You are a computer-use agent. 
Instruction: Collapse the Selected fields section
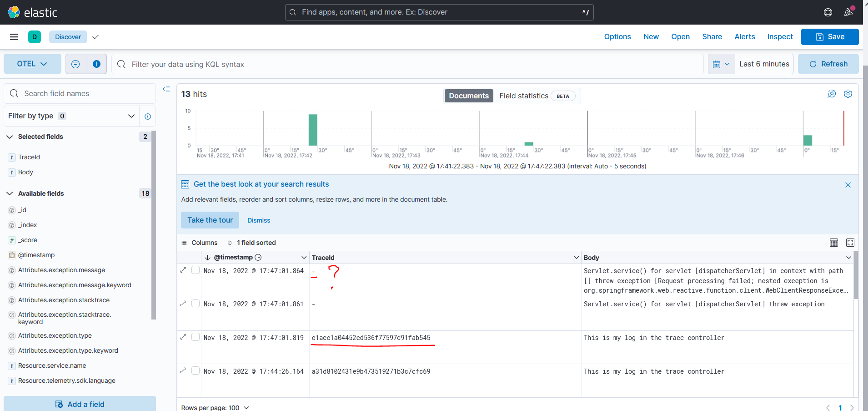point(10,137)
